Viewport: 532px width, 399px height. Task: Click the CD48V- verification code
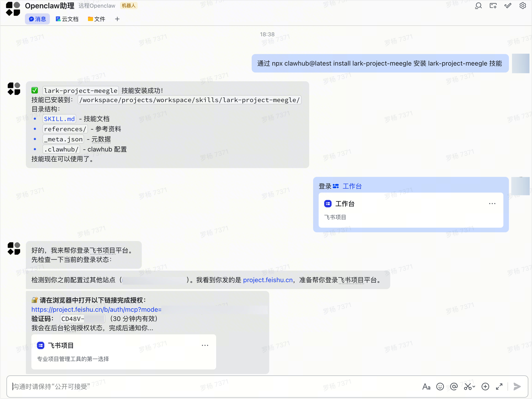[x=82, y=319]
